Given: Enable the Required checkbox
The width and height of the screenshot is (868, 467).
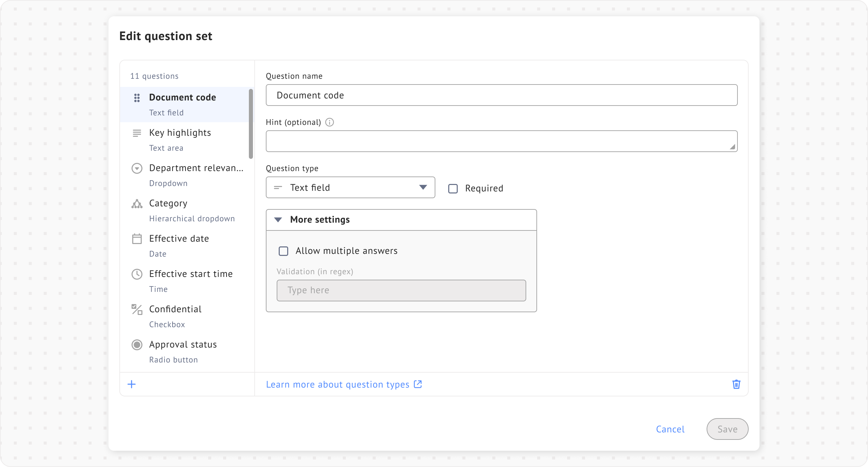Looking at the screenshot, I should 453,188.
